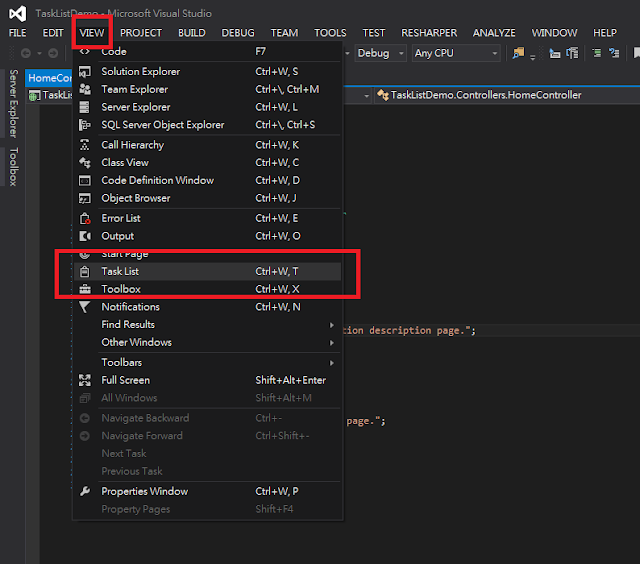Open the PROJECT menu
The image size is (640, 564).
141,33
